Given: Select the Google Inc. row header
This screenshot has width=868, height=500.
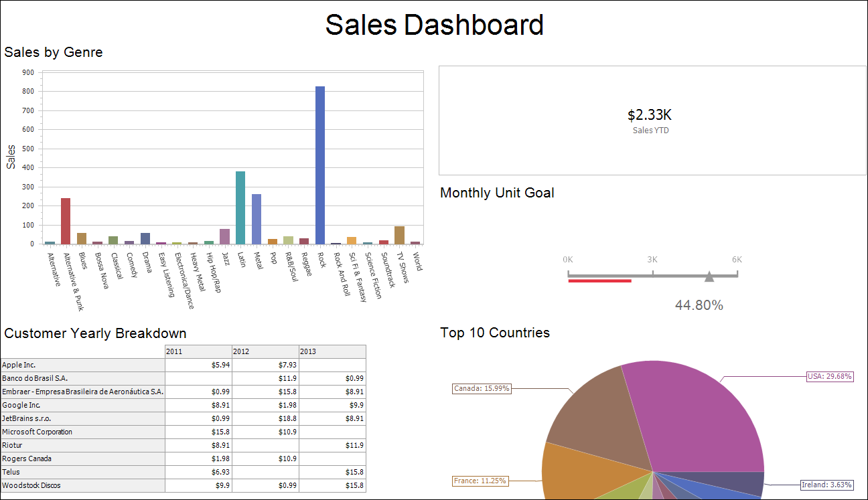Looking at the screenshot, I should coord(82,405).
